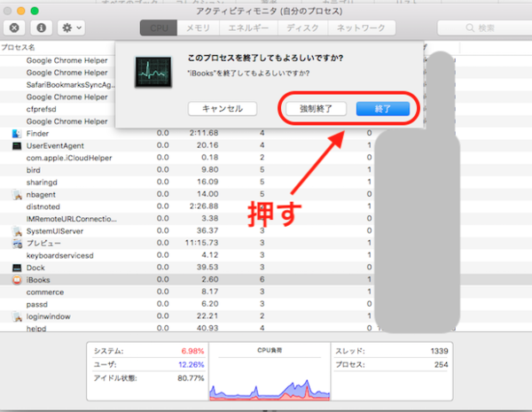532x412 pixels.
Task: Switch to the ディスク tab
Action: click(302, 27)
